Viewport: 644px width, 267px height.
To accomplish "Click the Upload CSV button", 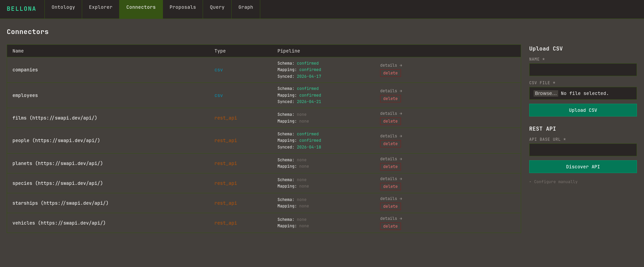I will [583, 110].
